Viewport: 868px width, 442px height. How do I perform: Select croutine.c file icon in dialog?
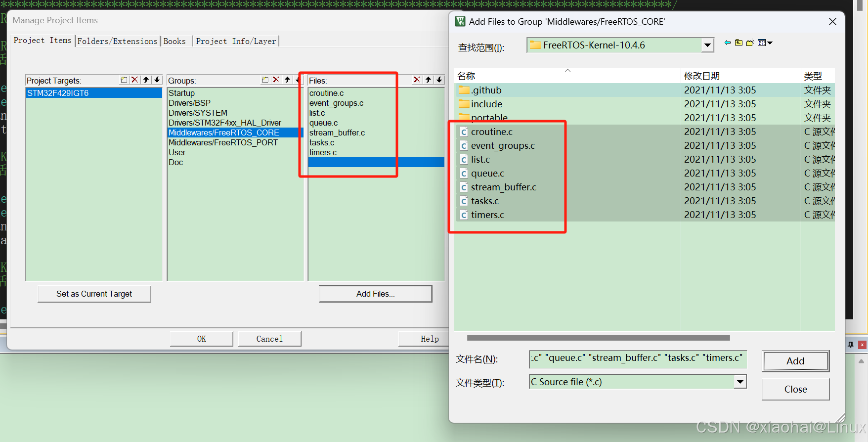tap(464, 132)
